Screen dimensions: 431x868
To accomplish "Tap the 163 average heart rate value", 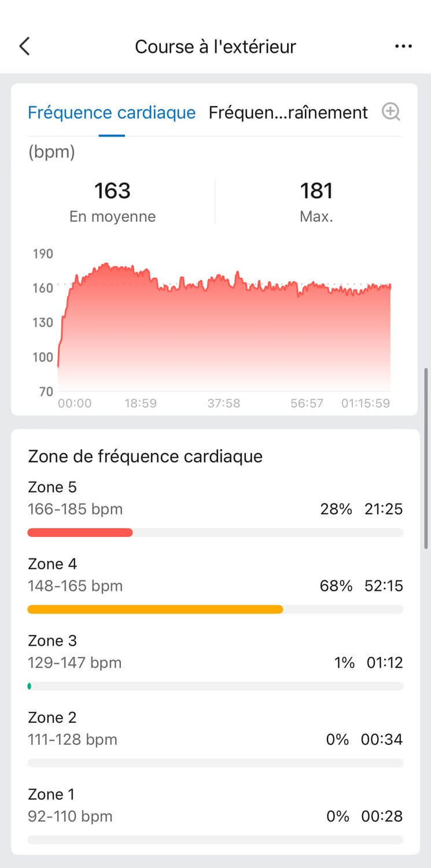I will tap(112, 190).
